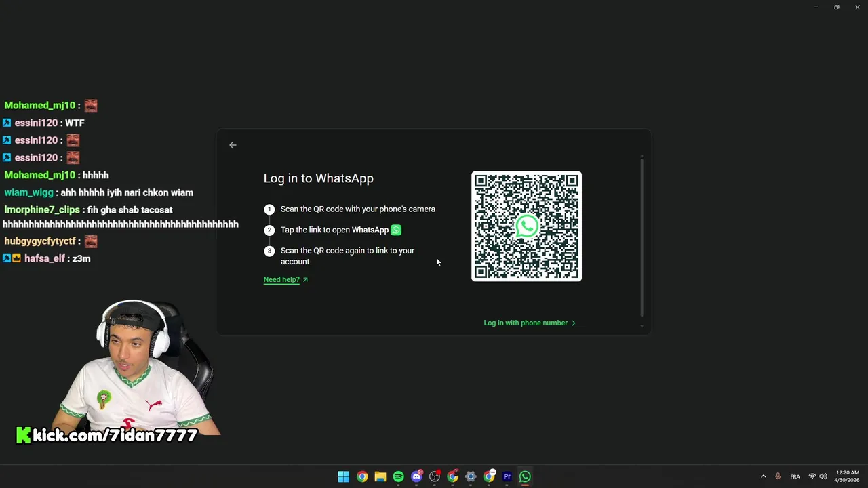The width and height of the screenshot is (868, 488).
Task: Click hubgygycfytyctf chat username
Action: point(40,241)
